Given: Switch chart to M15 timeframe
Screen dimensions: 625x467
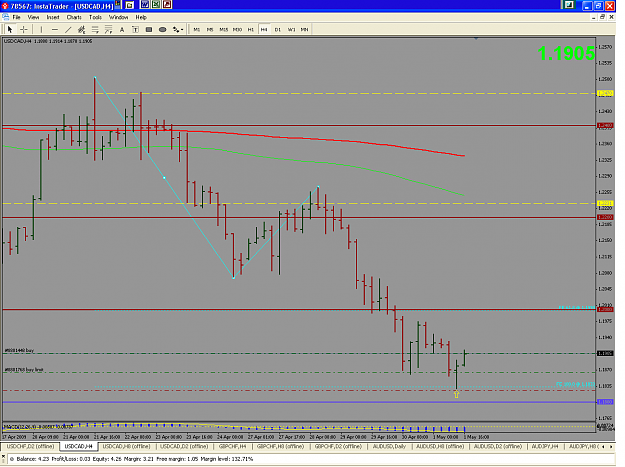Looking at the screenshot, I should 224,29.
